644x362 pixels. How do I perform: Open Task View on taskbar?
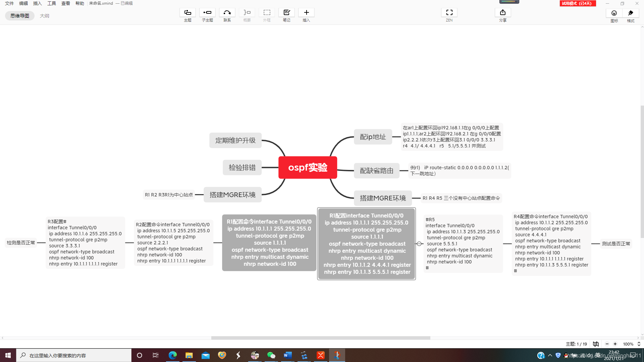pos(156,355)
